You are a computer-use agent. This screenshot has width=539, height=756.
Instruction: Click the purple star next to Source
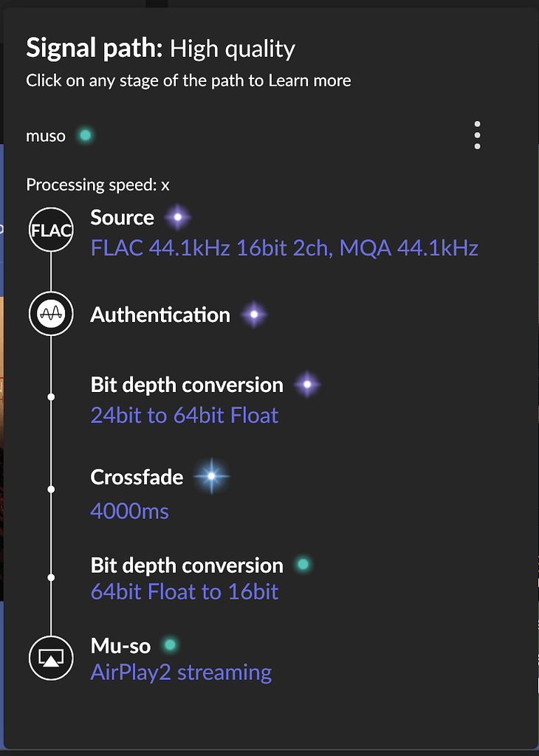click(x=177, y=217)
